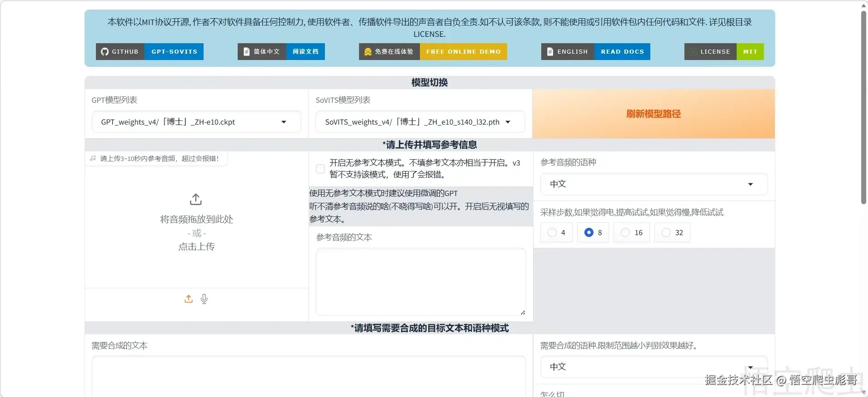Click the page vertical scrollbar

click(x=863, y=107)
